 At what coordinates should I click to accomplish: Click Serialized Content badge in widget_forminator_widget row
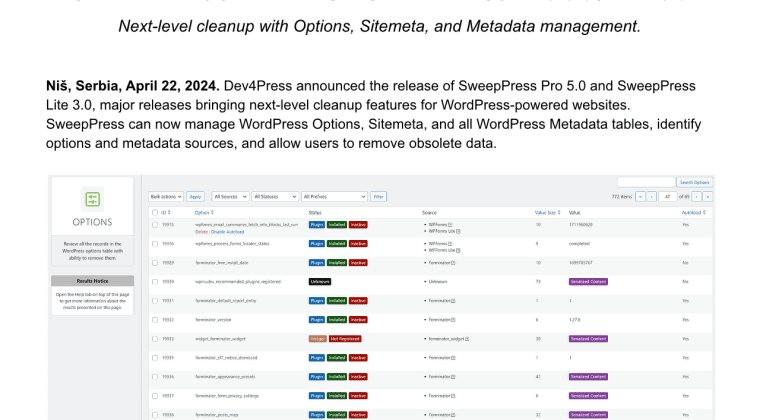coord(588,339)
